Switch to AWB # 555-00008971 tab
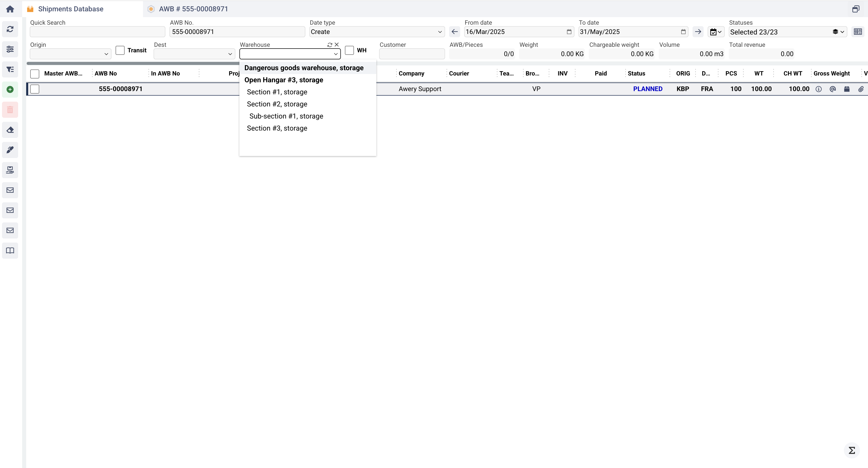Image resolution: width=868 pixels, height=468 pixels. pyautogui.click(x=193, y=9)
